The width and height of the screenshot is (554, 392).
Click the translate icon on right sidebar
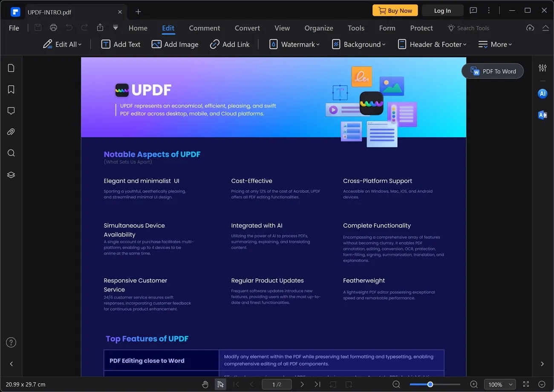542,115
